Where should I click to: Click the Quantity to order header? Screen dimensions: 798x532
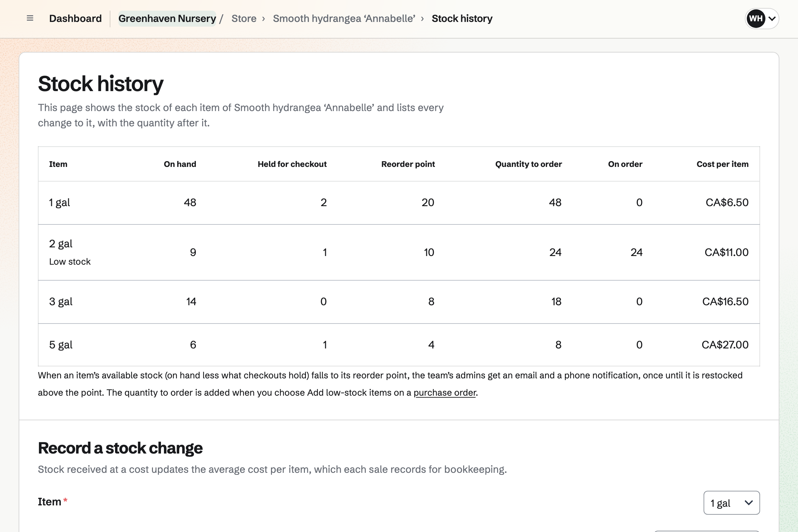click(x=528, y=164)
